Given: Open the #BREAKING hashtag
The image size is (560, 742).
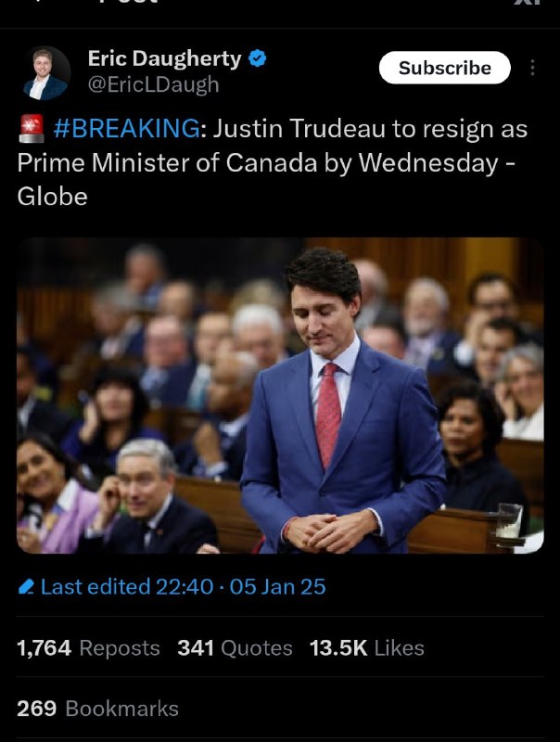Looking at the screenshot, I should click(127, 128).
